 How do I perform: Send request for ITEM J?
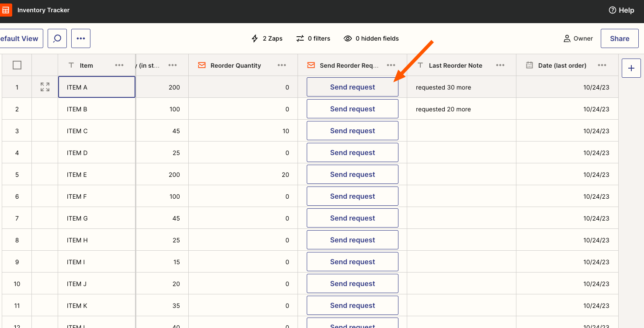[353, 283]
